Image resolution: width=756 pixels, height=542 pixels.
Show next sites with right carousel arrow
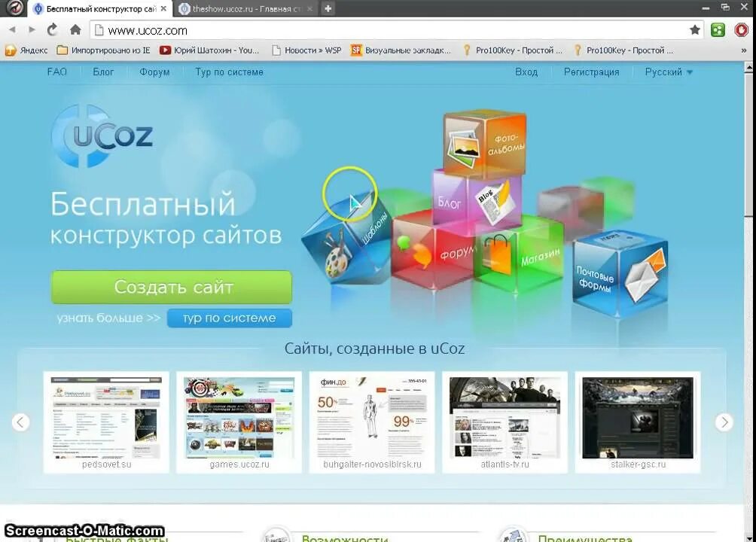(724, 422)
